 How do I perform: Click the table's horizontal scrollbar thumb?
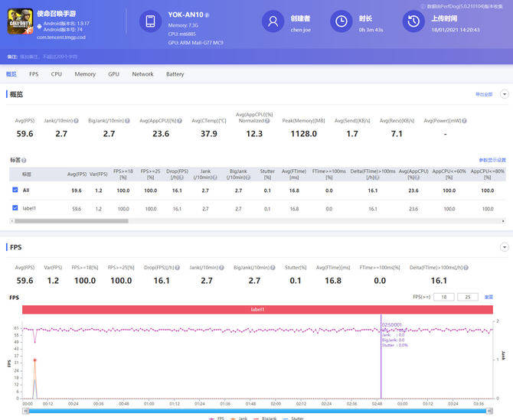[x=71, y=221]
